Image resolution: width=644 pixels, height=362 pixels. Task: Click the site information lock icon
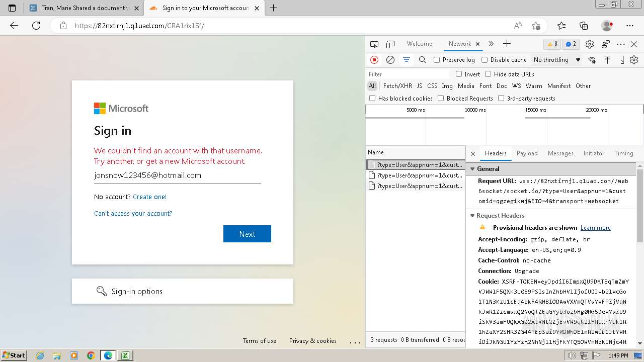point(63,26)
